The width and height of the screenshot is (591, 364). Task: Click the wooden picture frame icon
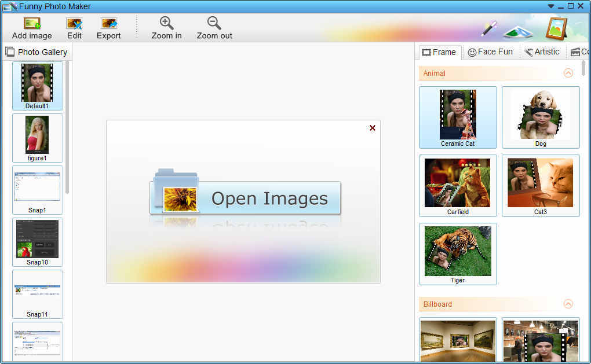click(x=557, y=28)
